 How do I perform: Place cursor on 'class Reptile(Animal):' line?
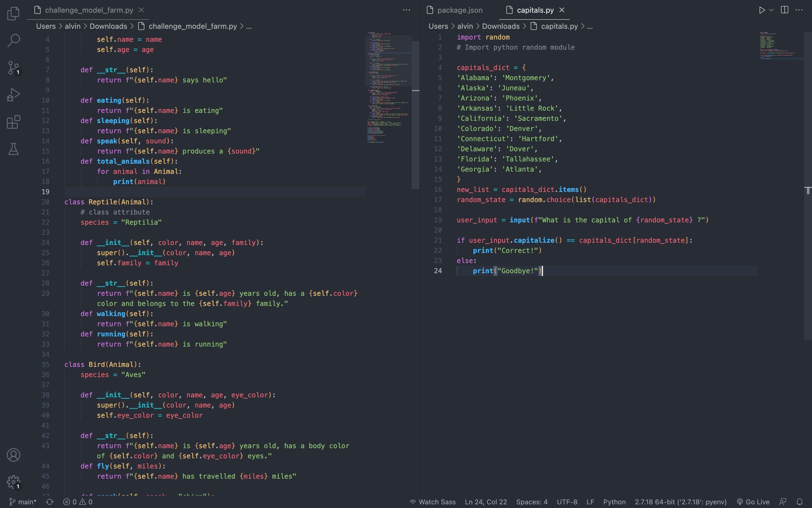coord(109,202)
